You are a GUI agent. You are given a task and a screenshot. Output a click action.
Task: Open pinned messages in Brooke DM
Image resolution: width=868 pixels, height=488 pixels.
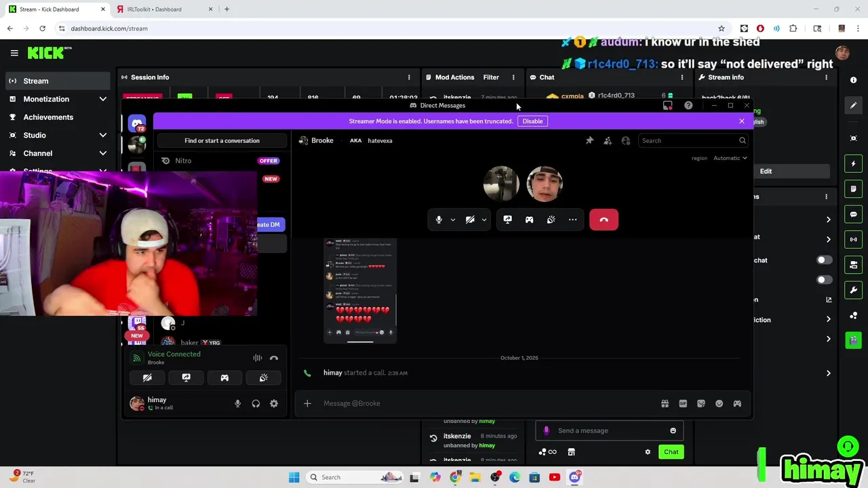[x=589, y=140]
